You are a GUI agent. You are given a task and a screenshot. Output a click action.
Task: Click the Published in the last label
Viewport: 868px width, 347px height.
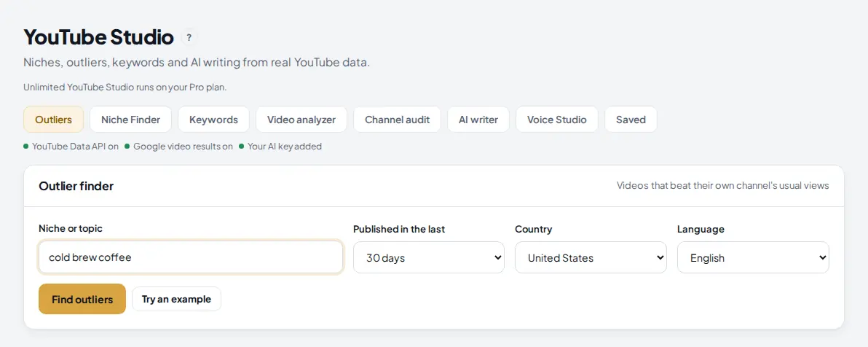[399, 229]
